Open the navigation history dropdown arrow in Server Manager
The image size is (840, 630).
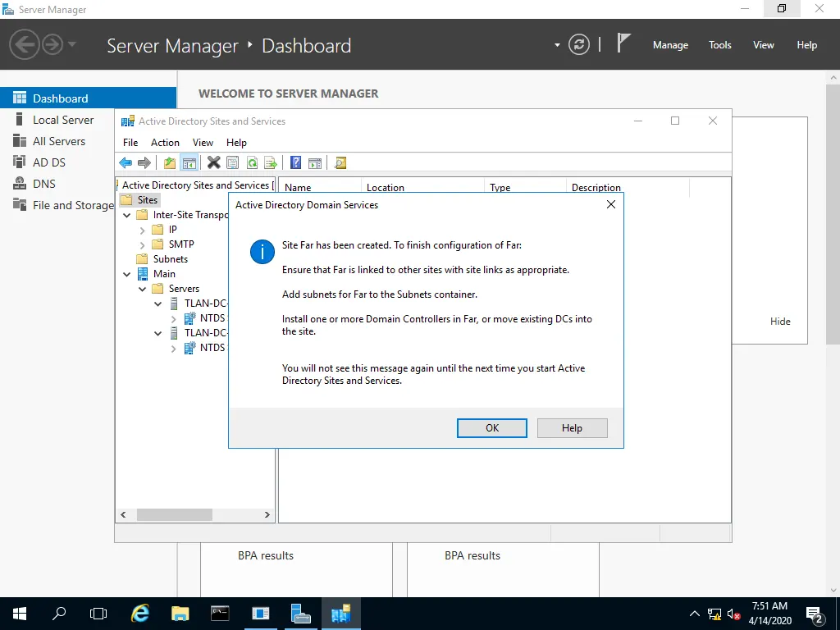point(72,44)
